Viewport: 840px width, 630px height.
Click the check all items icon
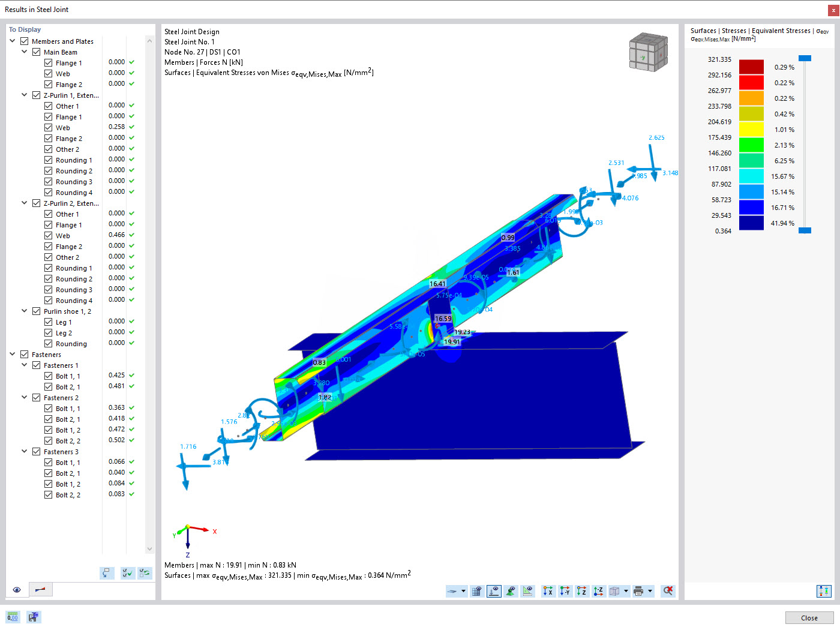127,573
